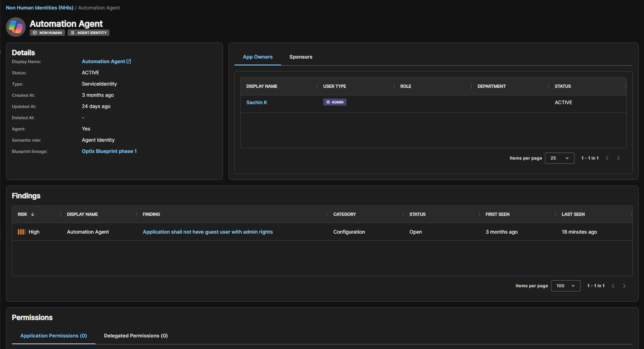Select the Application Permissions (0) tab

point(54,336)
